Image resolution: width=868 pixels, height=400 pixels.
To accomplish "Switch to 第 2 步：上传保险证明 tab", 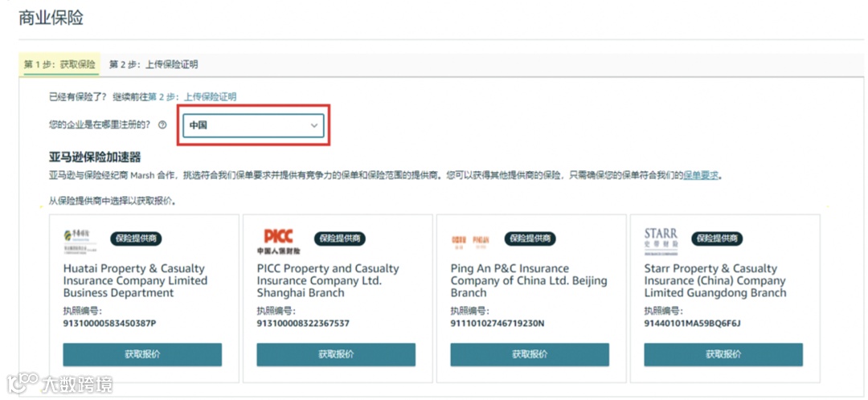I will pyautogui.click(x=154, y=64).
